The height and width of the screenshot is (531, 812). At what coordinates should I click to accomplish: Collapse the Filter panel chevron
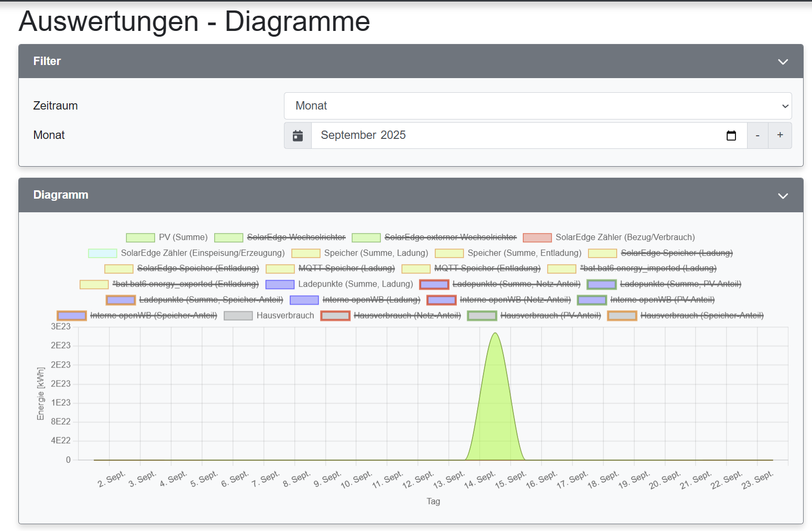click(x=783, y=62)
